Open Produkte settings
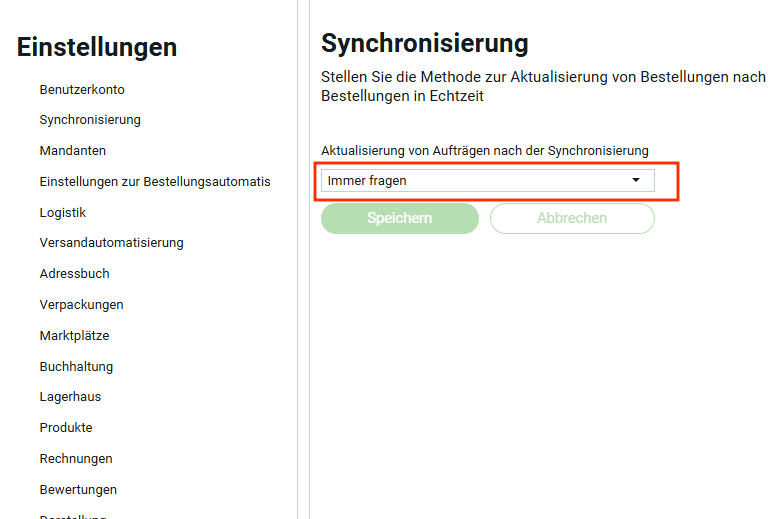 [66, 428]
